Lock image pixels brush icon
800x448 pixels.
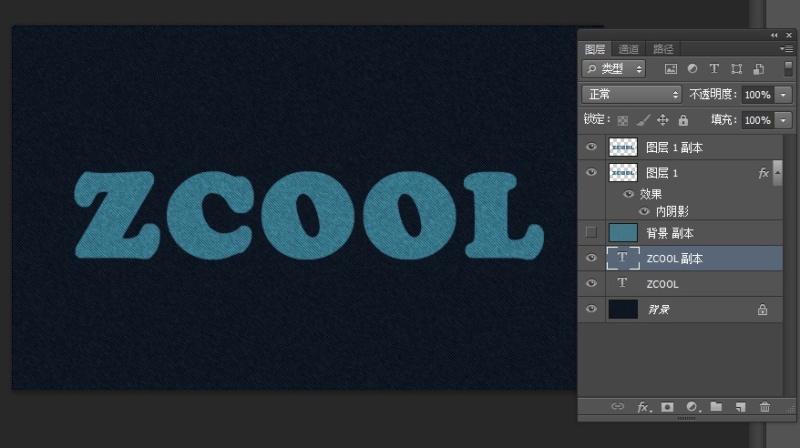click(643, 120)
